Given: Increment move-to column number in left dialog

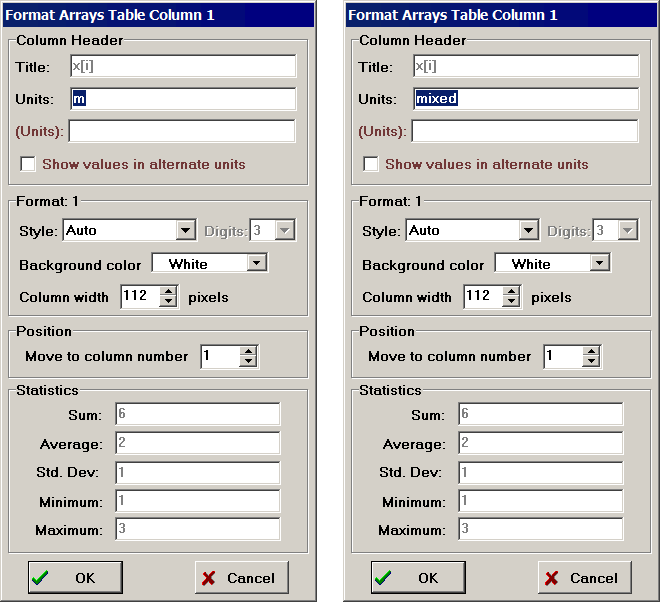Looking at the screenshot, I should [x=248, y=351].
